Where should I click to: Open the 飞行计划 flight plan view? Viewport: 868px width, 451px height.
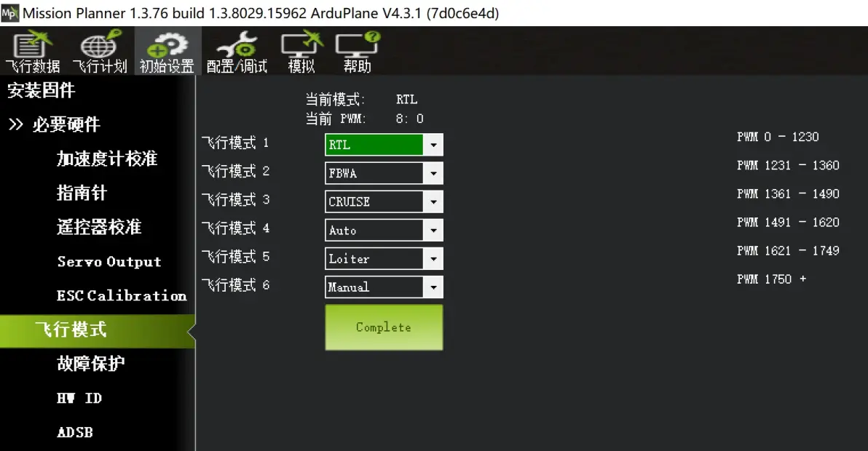pos(100,52)
